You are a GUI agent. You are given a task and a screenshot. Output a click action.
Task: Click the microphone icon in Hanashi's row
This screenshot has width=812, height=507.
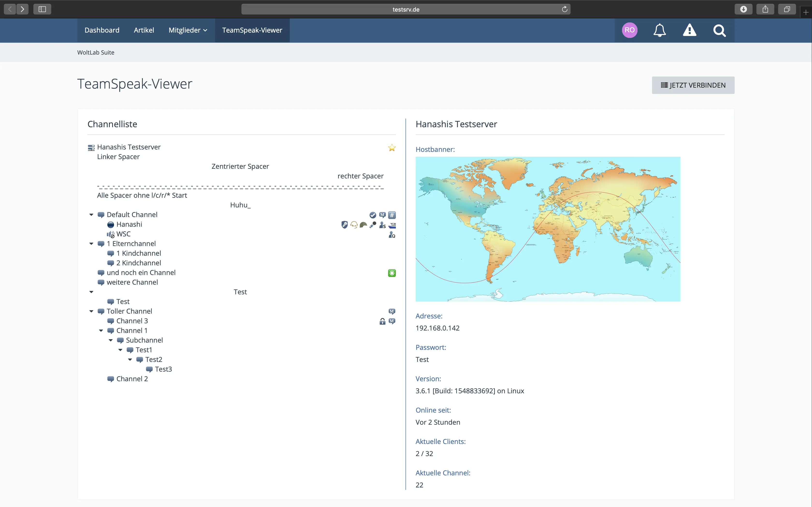373,225
